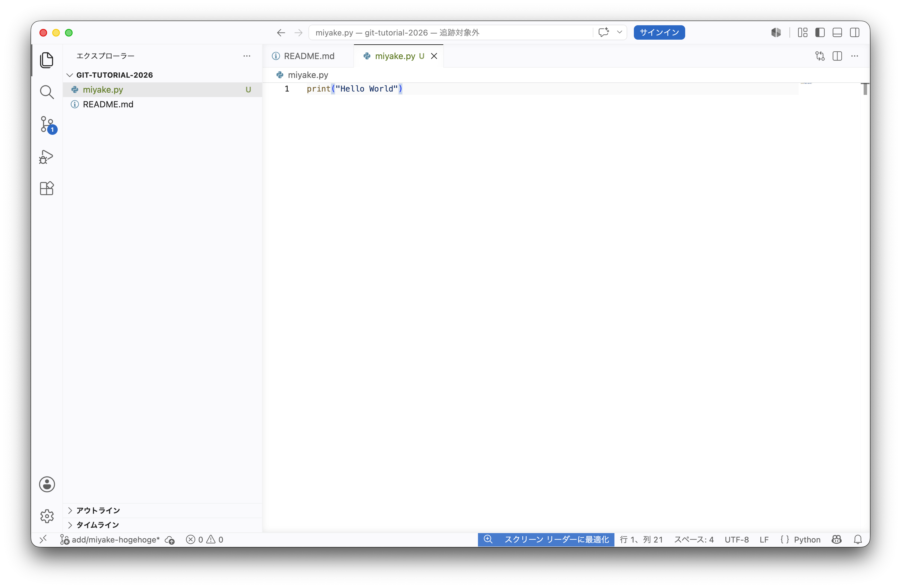The width and height of the screenshot is (901, 588).
Task: Switch to the README.md tab
Action: click(308, 56)
